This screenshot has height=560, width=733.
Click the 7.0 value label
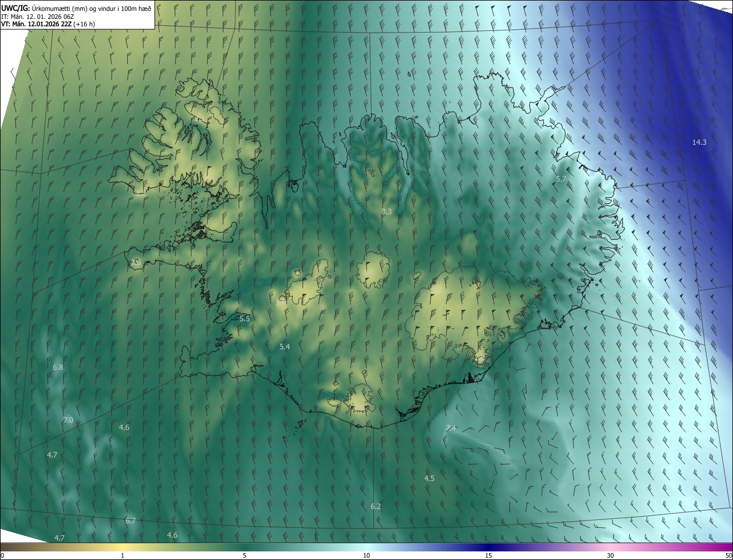pos(68,420)
